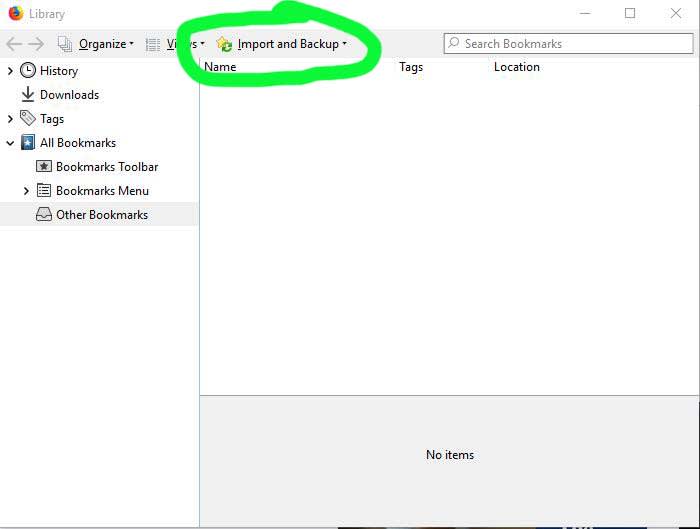Expand the Tags tree node

pyautogui.click(x=11, y=119)
